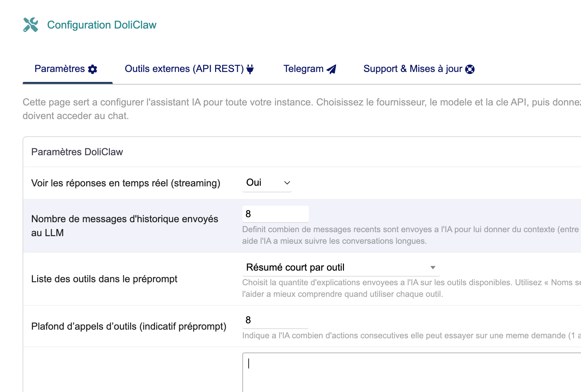This screenshot has width=581, height=392.
Task: Focus the history messages number field
Action: 275,214
